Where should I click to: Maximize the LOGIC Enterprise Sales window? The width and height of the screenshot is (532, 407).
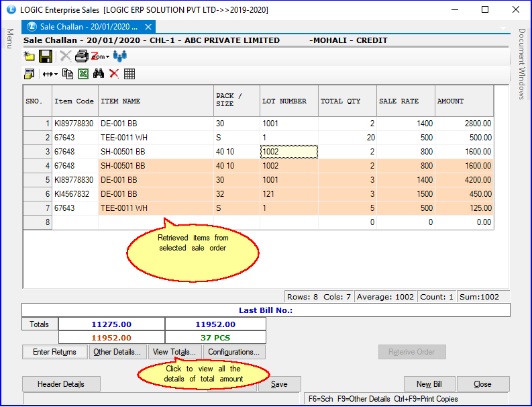pos(485,9)
